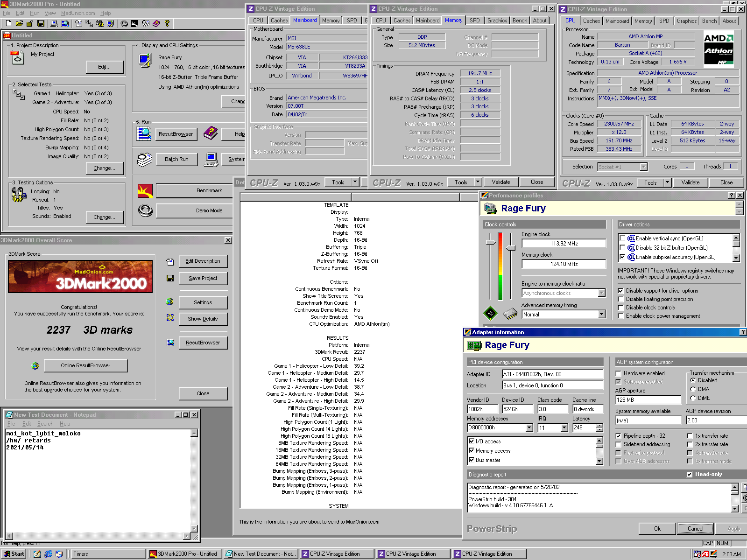Viewport: 747px width, 560px height.
Task: Switch to Caches tab in CPU-Z Memory window
Action: tap(402, 21)
